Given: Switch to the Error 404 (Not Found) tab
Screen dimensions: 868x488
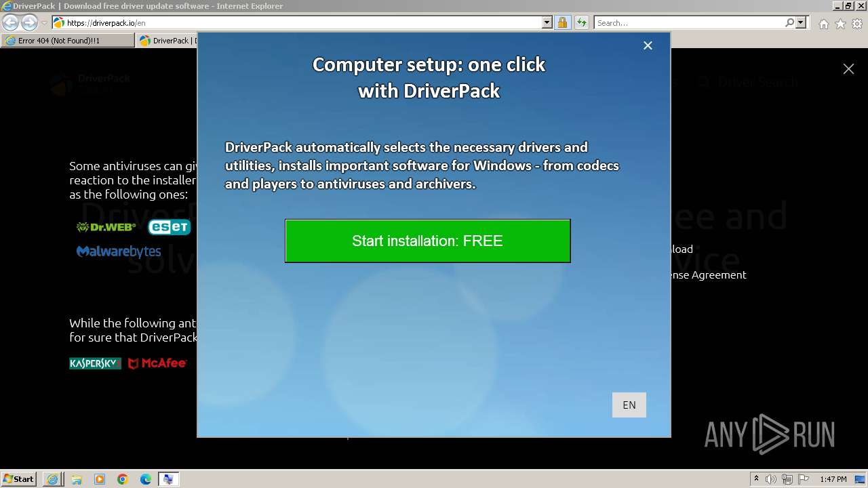Looking at the screenshot, I should click(x=68, y=41).
